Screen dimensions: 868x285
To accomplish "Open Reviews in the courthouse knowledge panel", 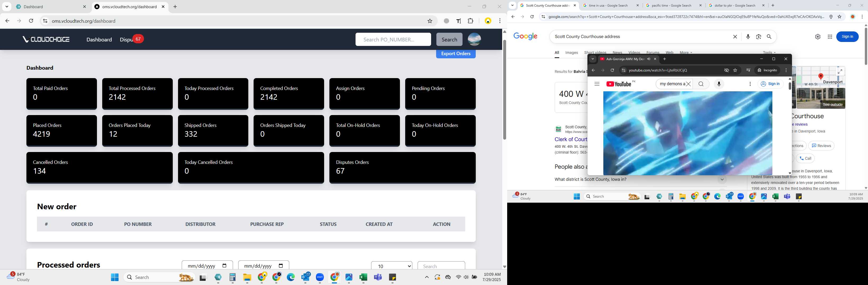I will coord(821,146).
